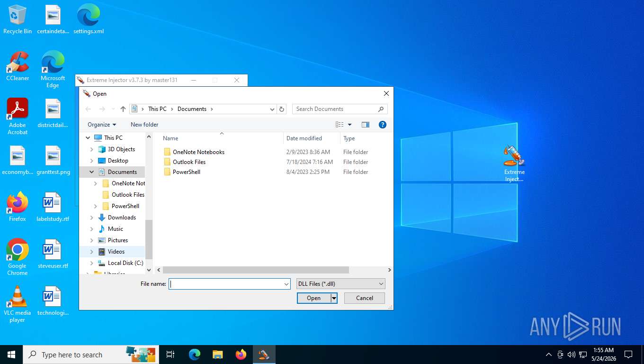Click Documents in the address bar
This screenshot has width=644, height=364.
192,109
